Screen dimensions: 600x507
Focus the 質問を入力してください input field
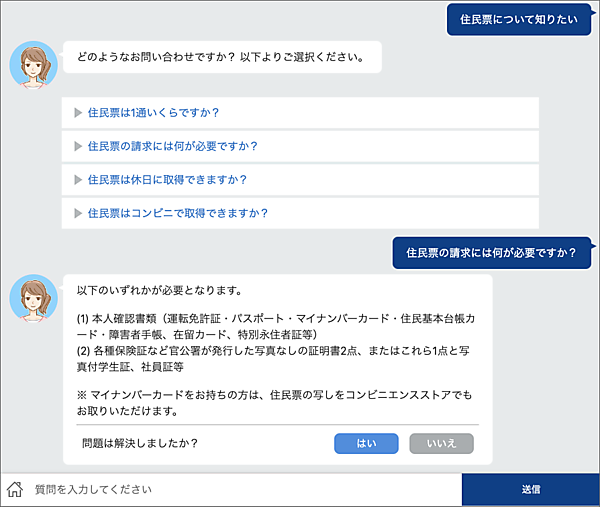(240, 489)
